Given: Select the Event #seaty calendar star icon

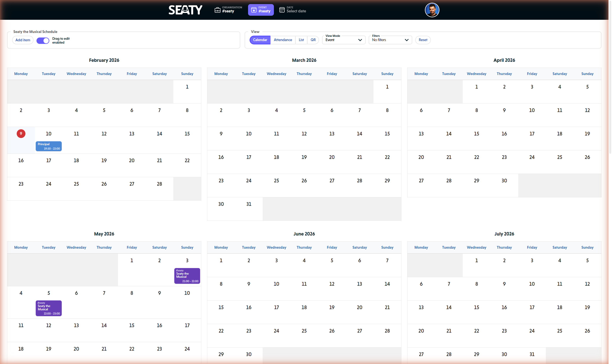Looking at the screenshot, I should pos(254,10).
